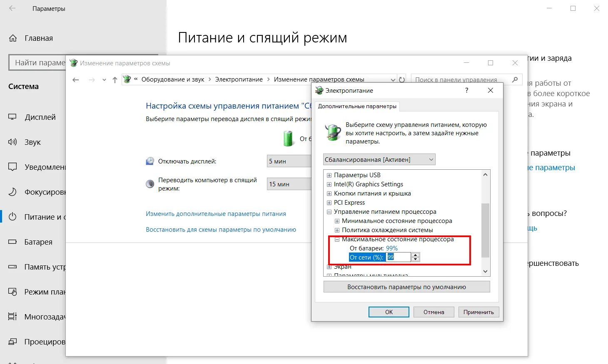This screenshot has width=608, height=364.
Task: Click Восстановить параметры по умолчанию button
Action: coord(406,287)
